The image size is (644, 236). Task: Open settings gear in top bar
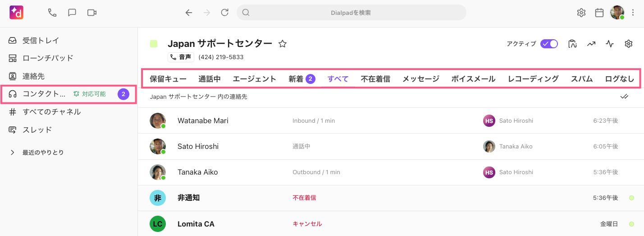(x=581, y=13)
